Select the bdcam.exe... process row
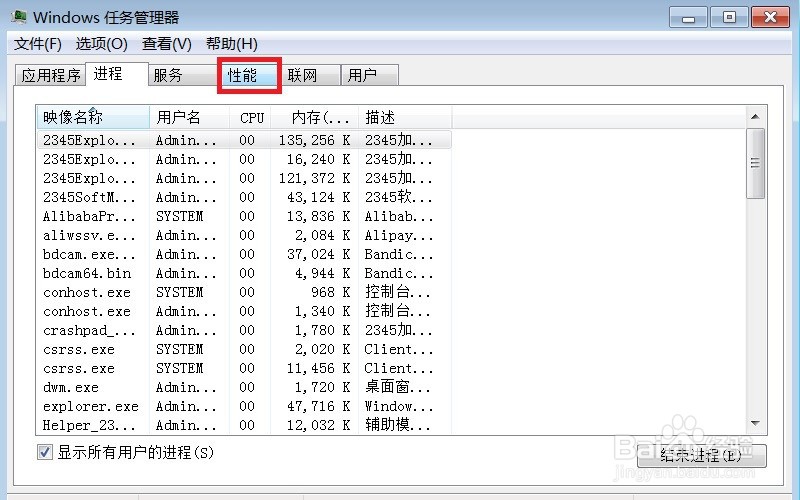Viewport: 800px width, 500px height. [x=244, y=254]
